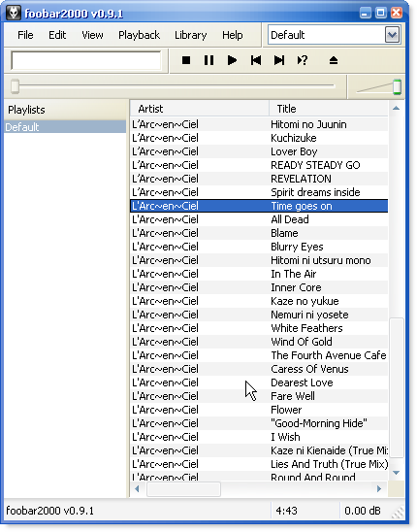Select the track Kaze ni Kienaide
417x532 pixels.
(x=259, y=450)
